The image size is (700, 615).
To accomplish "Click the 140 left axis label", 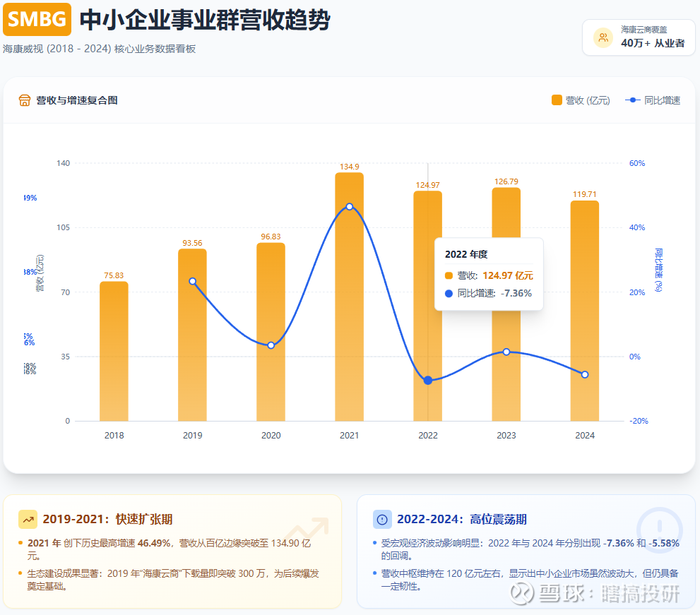I will pyautogui.click(x=64, y=163).
